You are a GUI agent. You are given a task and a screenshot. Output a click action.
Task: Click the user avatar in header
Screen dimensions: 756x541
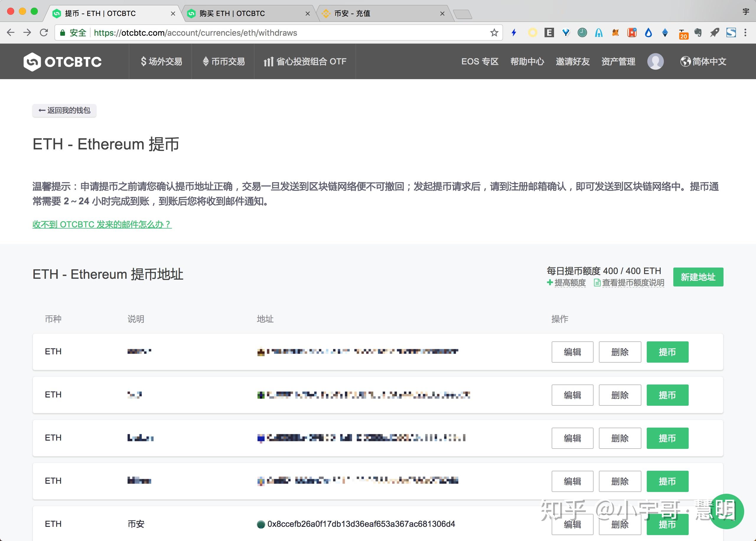655,62
